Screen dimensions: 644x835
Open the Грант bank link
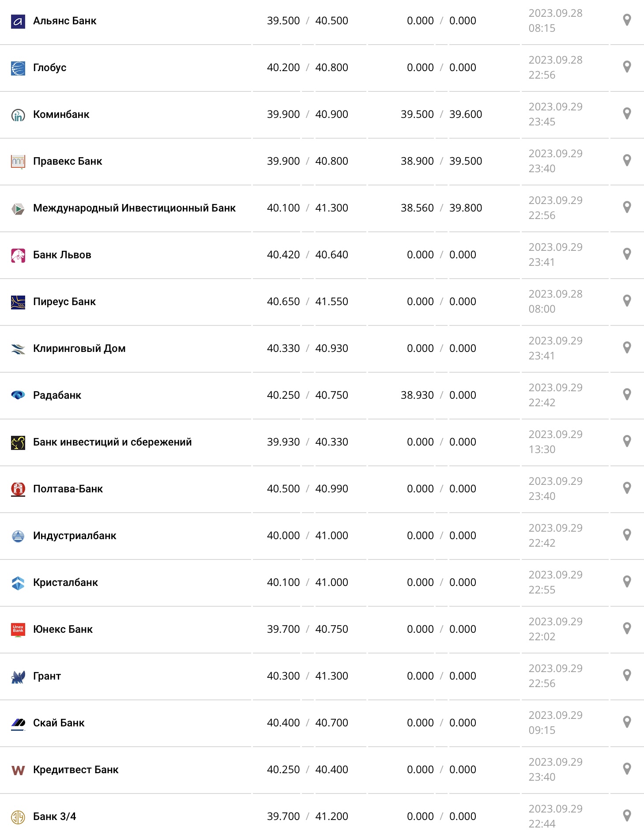(x=47, y=676)
